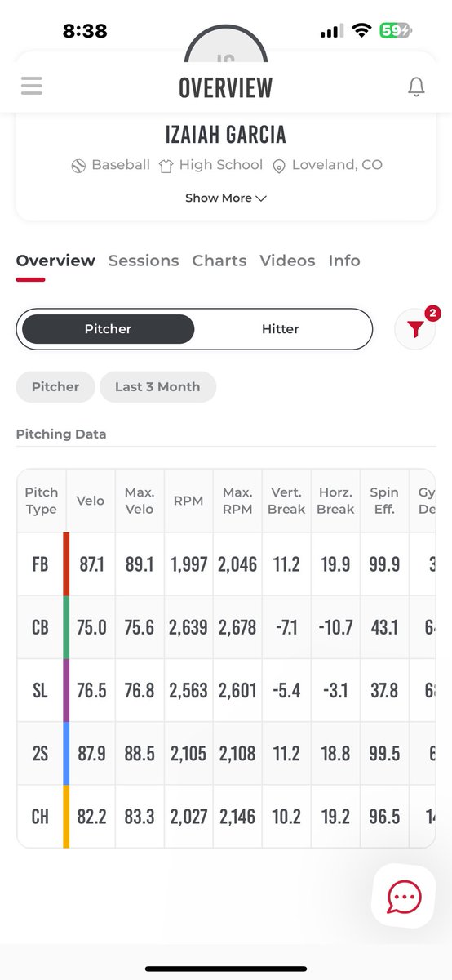The width and height of the screenshot is (452, 980).
Task: Open the Info tab
Action: coord(344,261)
